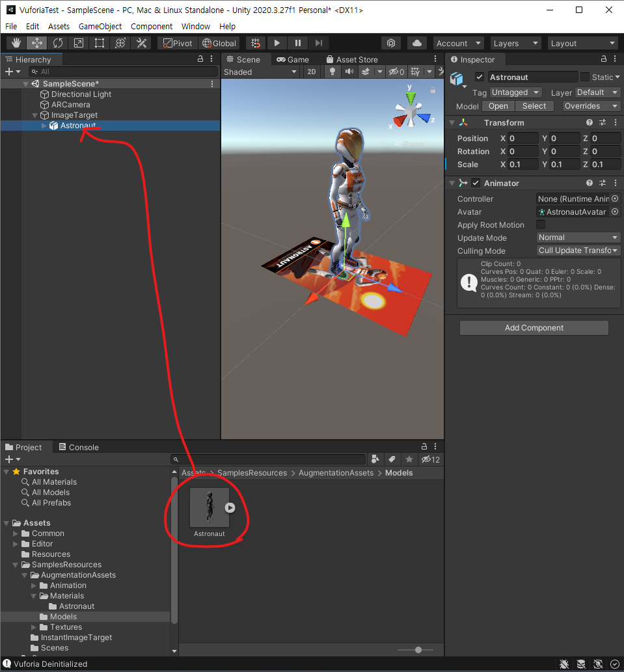This screenshot has height=672, width=624.
Task: Open Layout dropdown
Action: [583, 44]
